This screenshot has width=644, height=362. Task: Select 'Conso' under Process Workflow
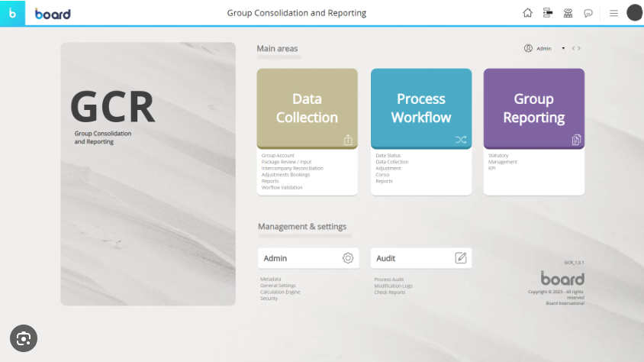pyautogui.click(x=382, y=175)
